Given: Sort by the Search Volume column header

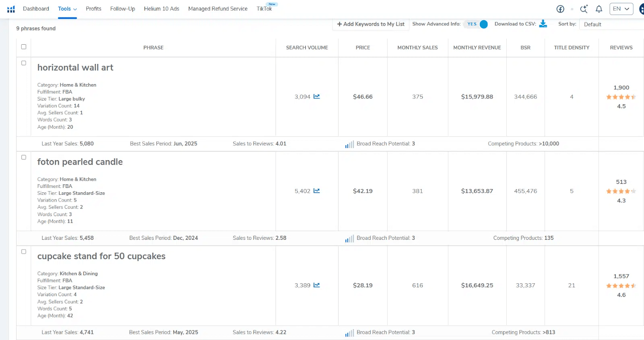Looking at the screenshot, I should 307,47.
